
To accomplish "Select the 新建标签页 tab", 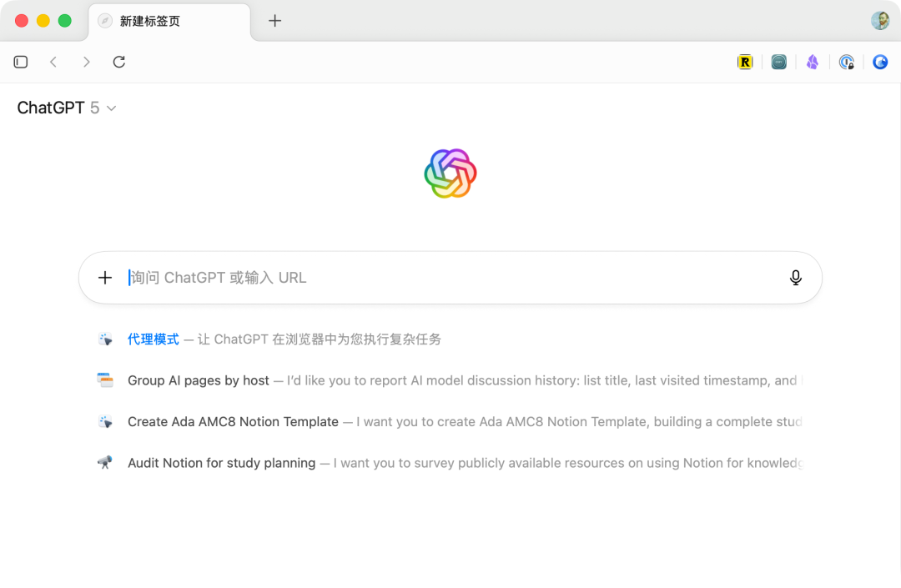I will [169, 21].
